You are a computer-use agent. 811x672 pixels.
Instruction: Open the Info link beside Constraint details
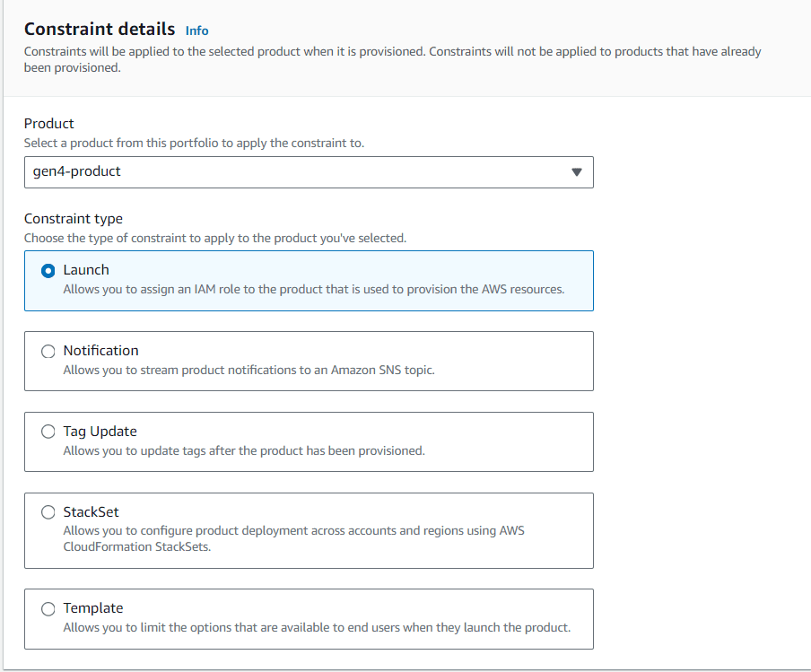(197, 31)
